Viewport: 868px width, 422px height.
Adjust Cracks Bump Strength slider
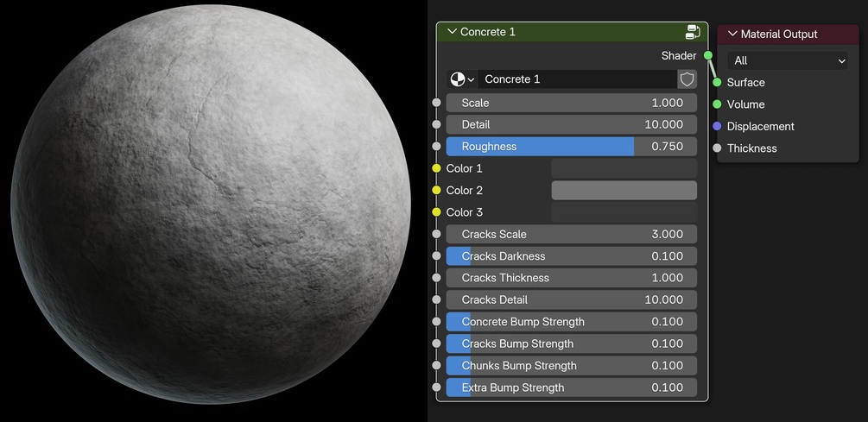coord(571,343)
